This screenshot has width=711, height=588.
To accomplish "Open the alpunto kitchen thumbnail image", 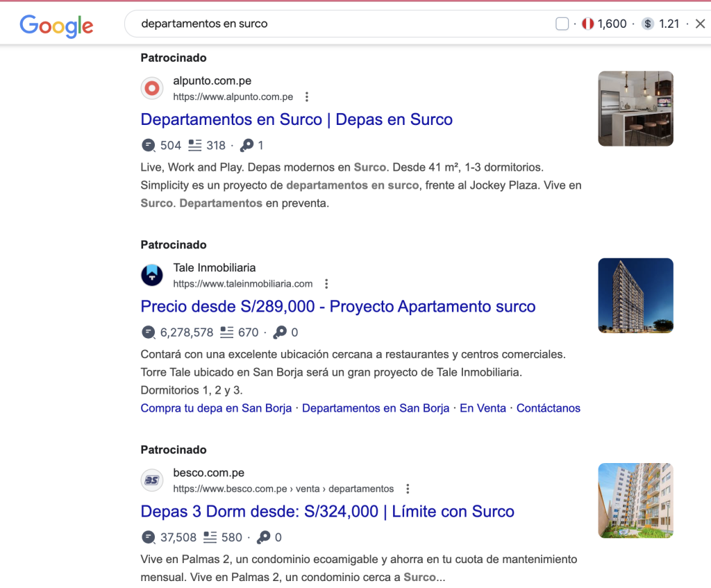I will click(635, 108).
